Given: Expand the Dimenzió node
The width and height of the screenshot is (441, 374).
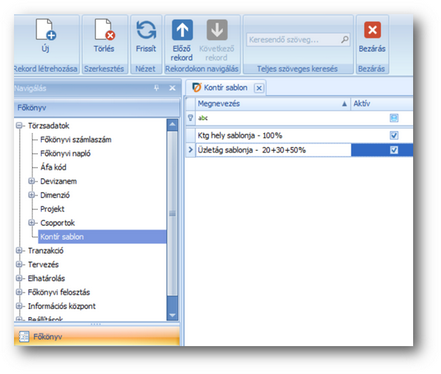Looking at the screenshot, I should 32,195.
